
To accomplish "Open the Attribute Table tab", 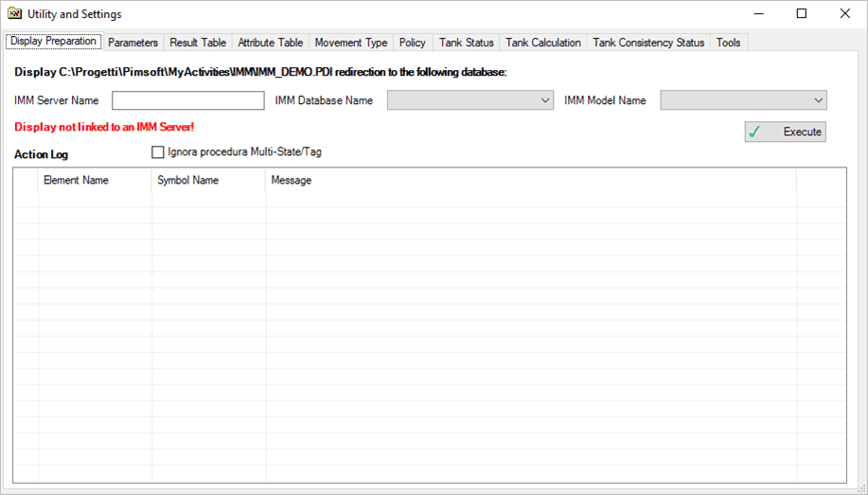I will click(270, 43).
